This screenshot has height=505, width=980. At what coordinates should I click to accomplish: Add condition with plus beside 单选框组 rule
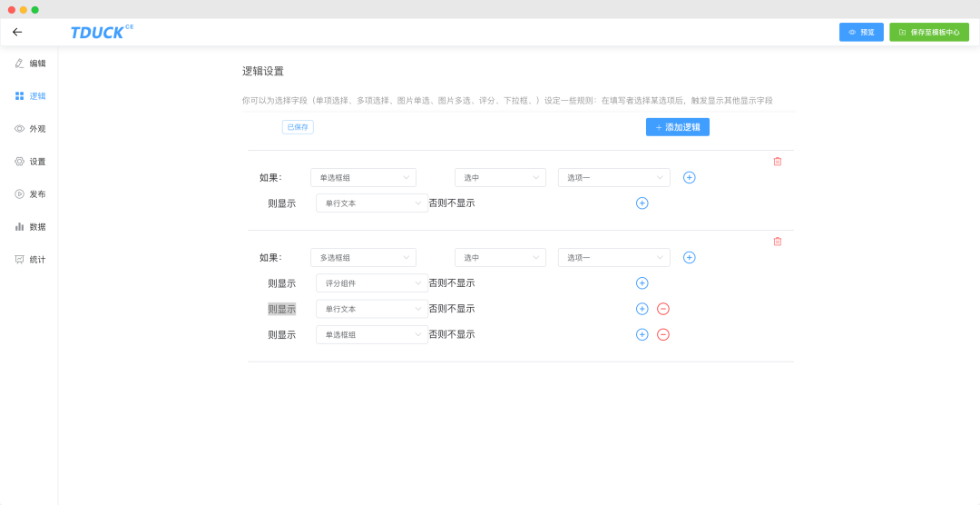[x=689, y=178]
